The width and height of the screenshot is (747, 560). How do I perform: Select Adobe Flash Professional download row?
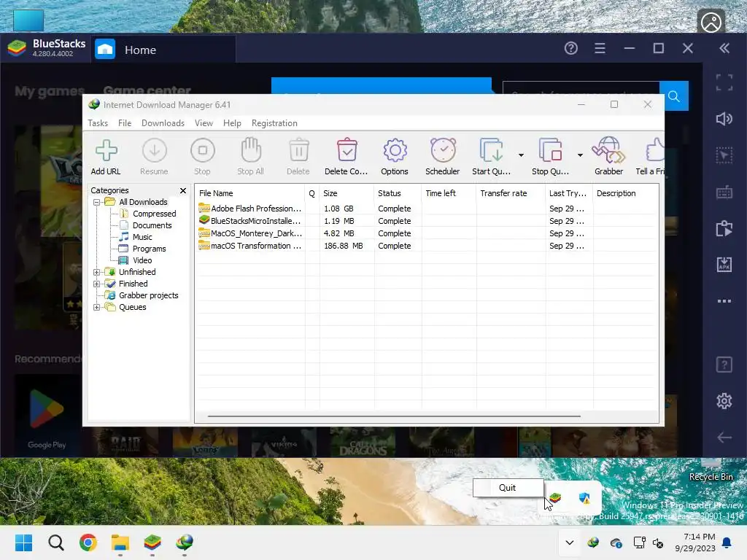pyautogui.click(x=426, y=209)
